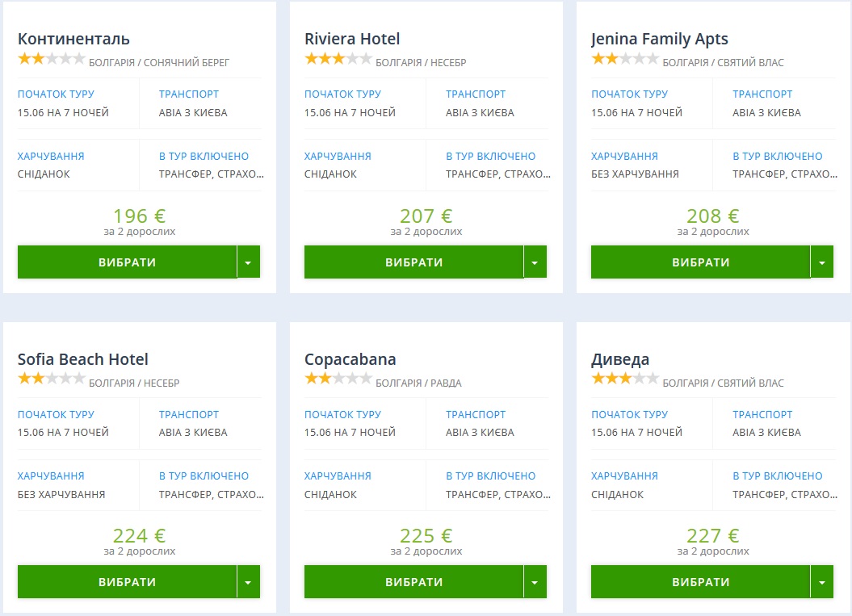Expand the arrow beside Диведа's ВИБРАТИ button
852x616 pixels.
click(822, 582)
